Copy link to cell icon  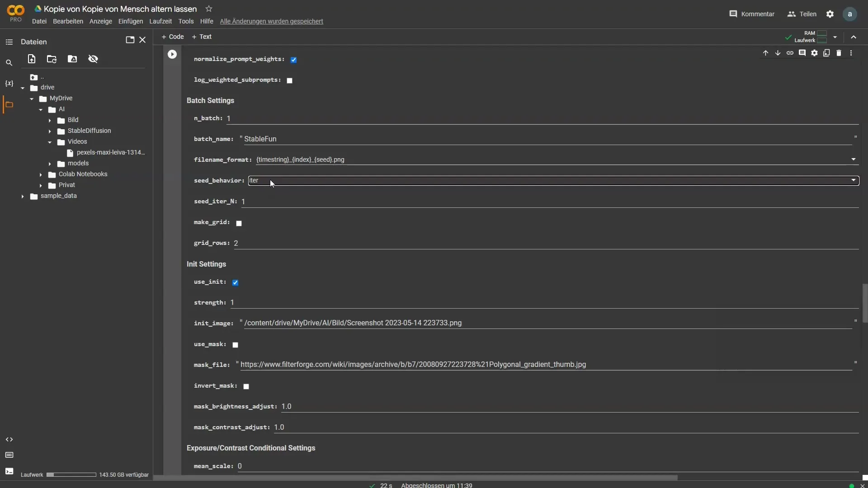click(790, 53)
